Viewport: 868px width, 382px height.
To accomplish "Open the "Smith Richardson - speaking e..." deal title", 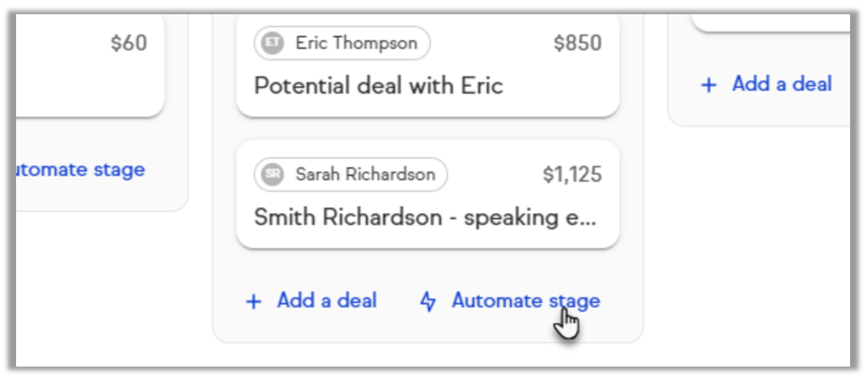I will point(425,217).
